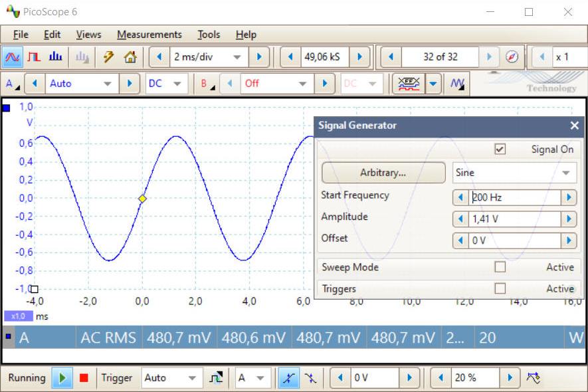Select falling edge trigger icon

(310, 378)
